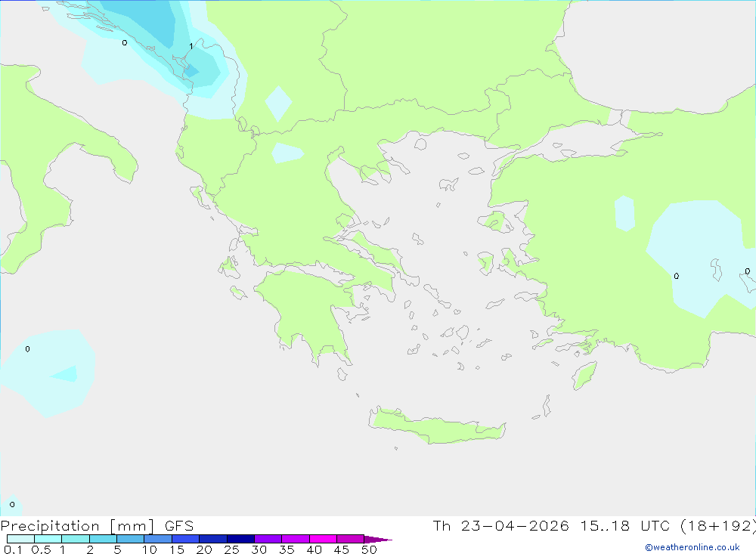Pick the 20–25 mm dark navy legend swatch
This screenshot has width=756, height=554.
tap(212, 539)
